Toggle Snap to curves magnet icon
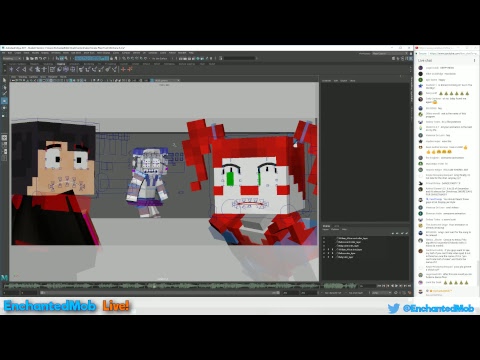Screen dimensions: 480x360 (x=128, y=58)
